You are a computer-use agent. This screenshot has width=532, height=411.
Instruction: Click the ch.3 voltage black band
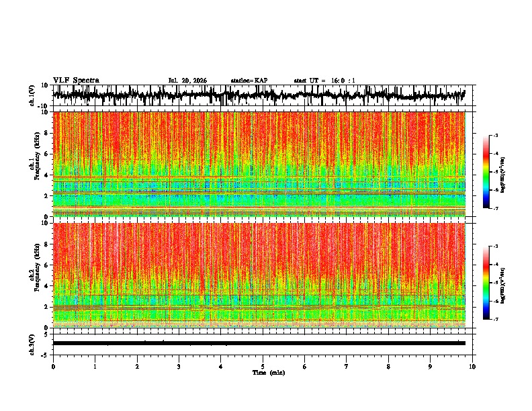tap(259, 343)
